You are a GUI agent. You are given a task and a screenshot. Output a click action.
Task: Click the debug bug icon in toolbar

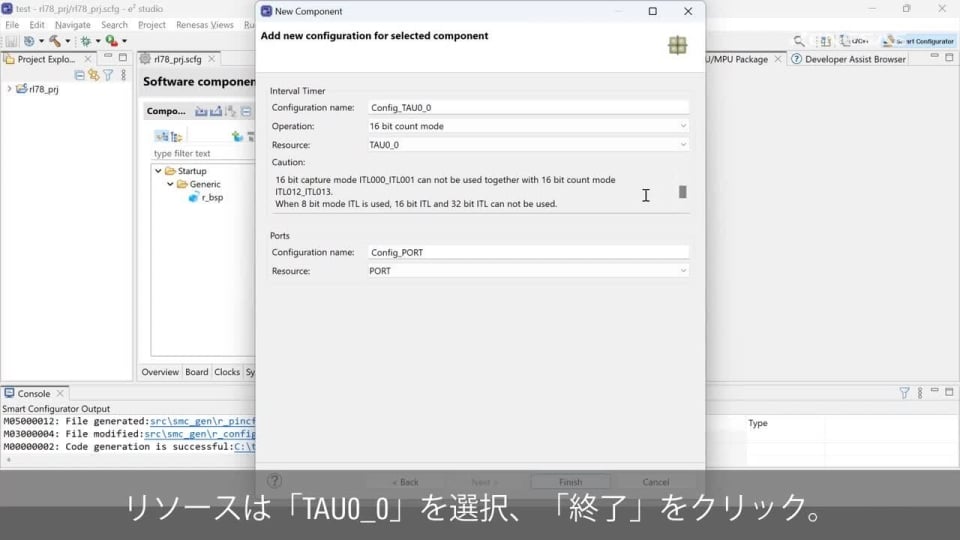pyautogui.click(x=85, y=41)
